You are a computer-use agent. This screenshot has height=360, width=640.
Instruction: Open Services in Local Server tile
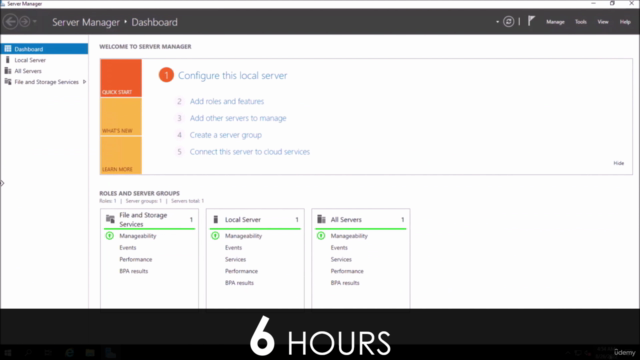point(236,260)
